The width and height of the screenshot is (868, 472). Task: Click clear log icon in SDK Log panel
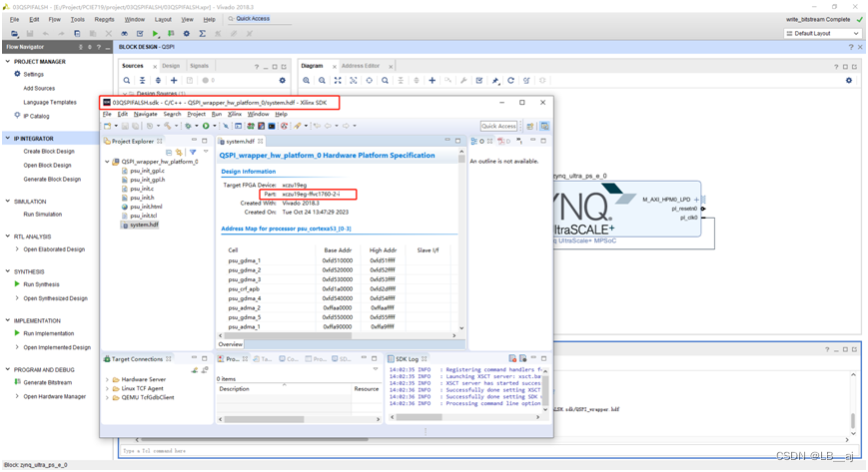coord(512,358)
